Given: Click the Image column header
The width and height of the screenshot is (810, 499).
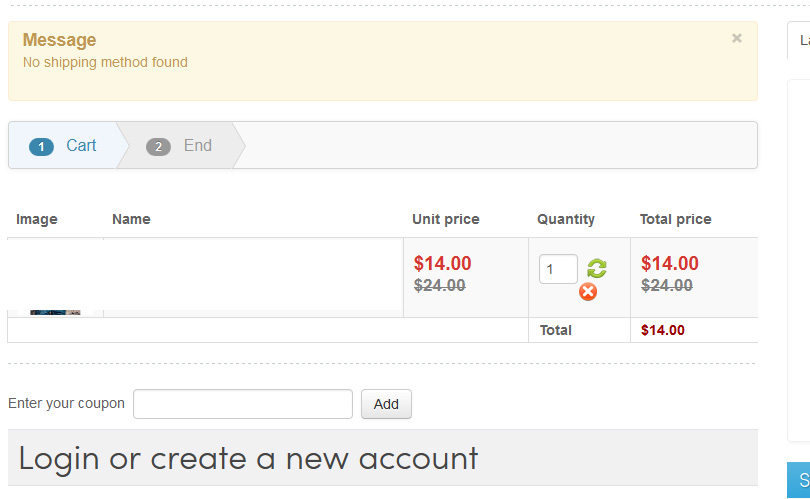Looking at the screenshot, I should (x=37, y=219).
